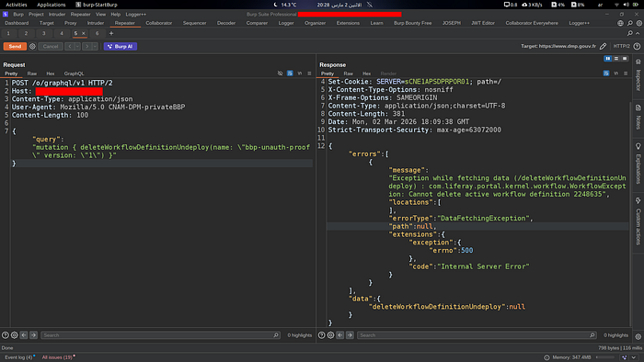Show request in Raw view
644x362 pixels.
click(32, 74)
